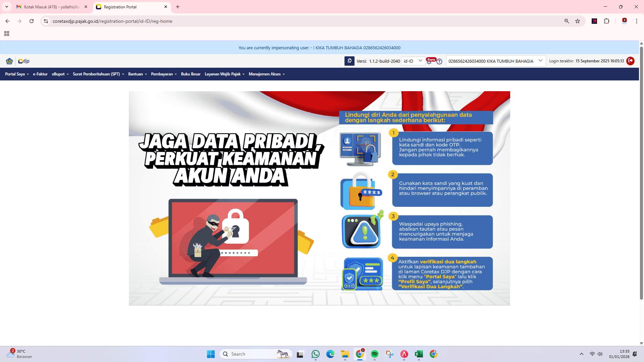The height and width of the screenshot is (362, 644).
Task: Open the browser extensions puzzle icon
Action: (x=607, y=21)
